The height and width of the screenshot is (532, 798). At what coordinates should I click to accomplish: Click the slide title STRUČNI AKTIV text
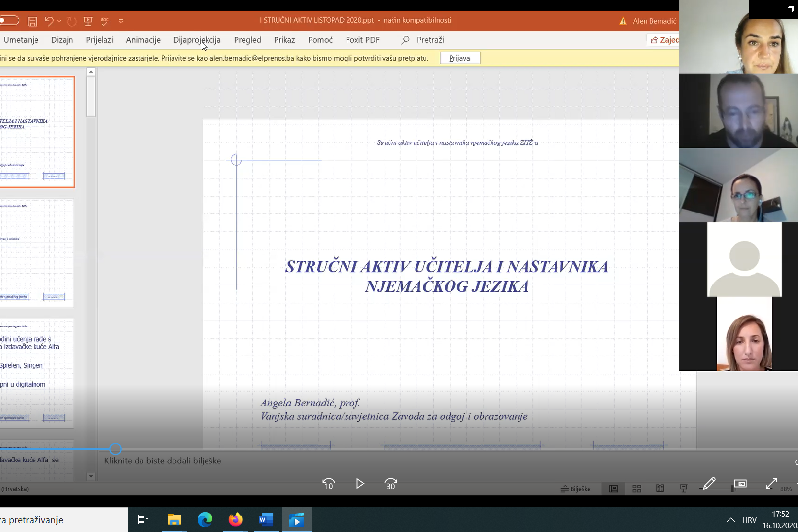pos(447,276)
